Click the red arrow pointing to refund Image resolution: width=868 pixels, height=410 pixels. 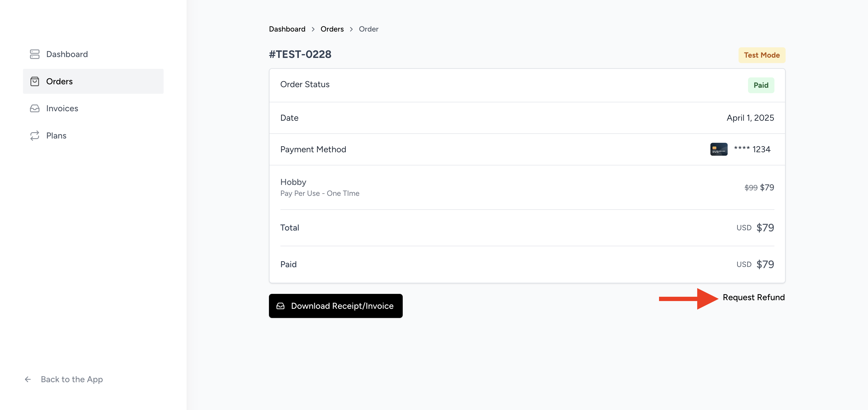point(688,298)
